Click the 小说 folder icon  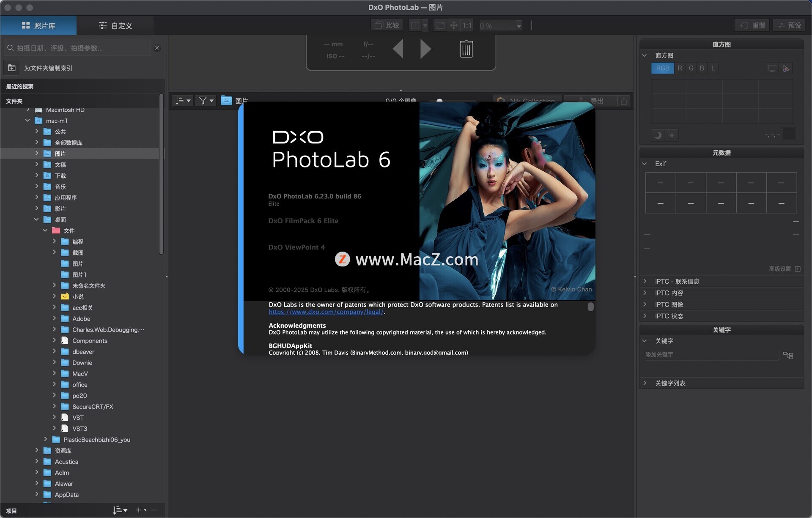65,296
